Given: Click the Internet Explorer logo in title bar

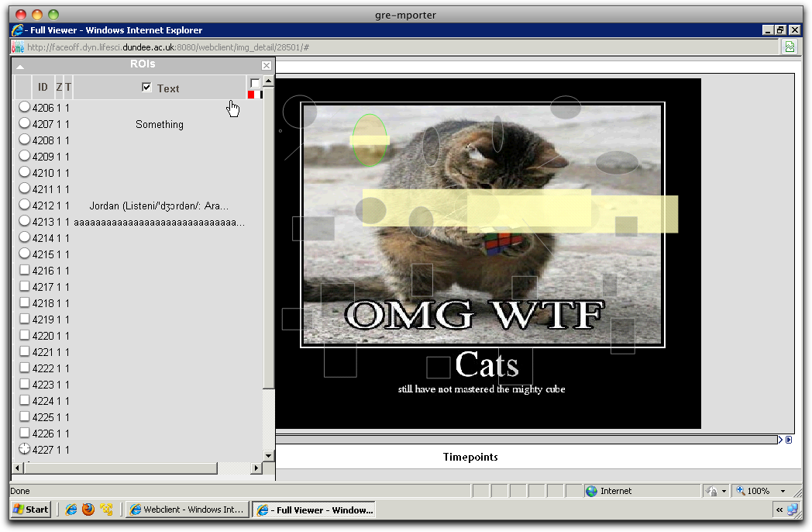Looking at the screenshot, I should pyautogui.click(x=17, y=30).
